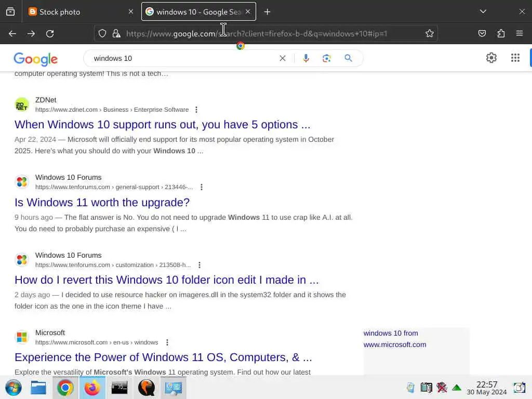Open the taskbar start menu orb

pyautogui.click(x=14, y=388)
